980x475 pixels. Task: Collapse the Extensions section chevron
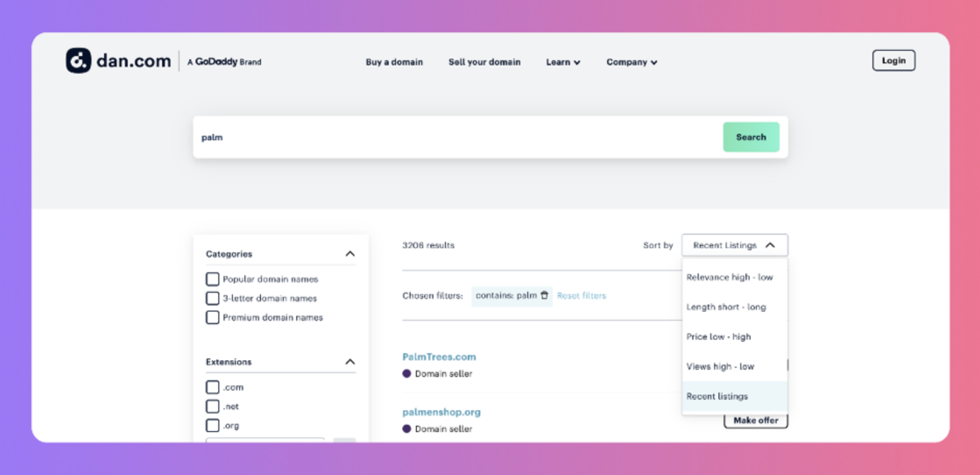point(350,362)
